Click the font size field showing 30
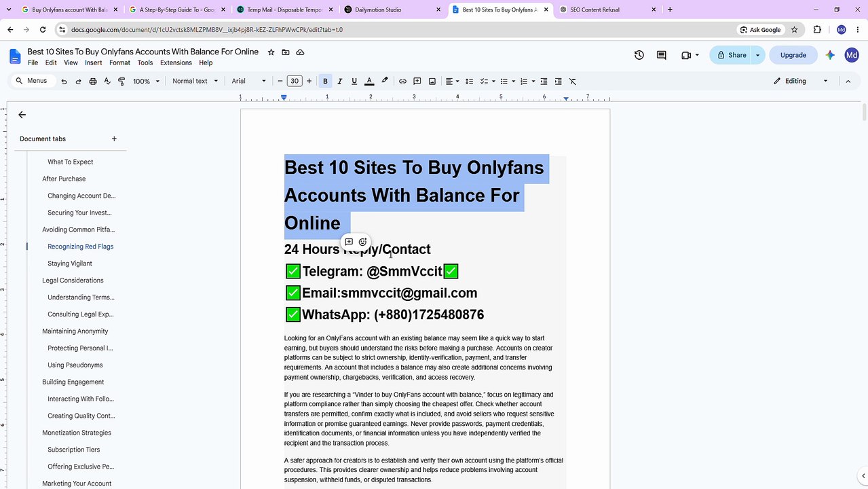 pyautogui.click(x=295, y=81)
